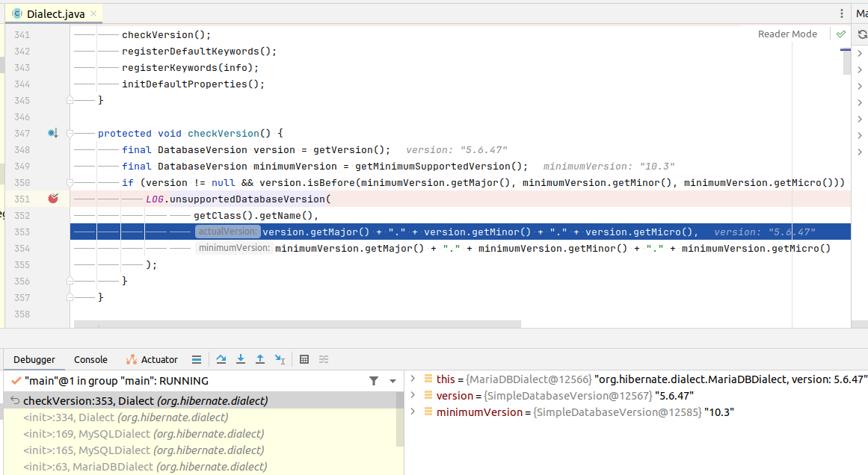Switch to the Console tab
This screenshot has width=868, height=475.
click(90, 359)
